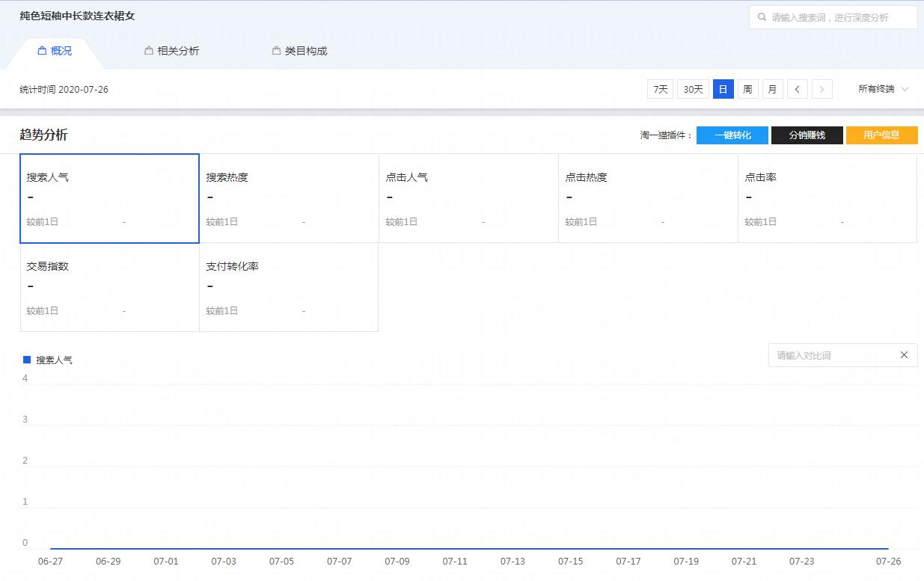Select the 30天 time range
Screen dimensions: 924x581
pyautogui.click(x=691, y=88)
